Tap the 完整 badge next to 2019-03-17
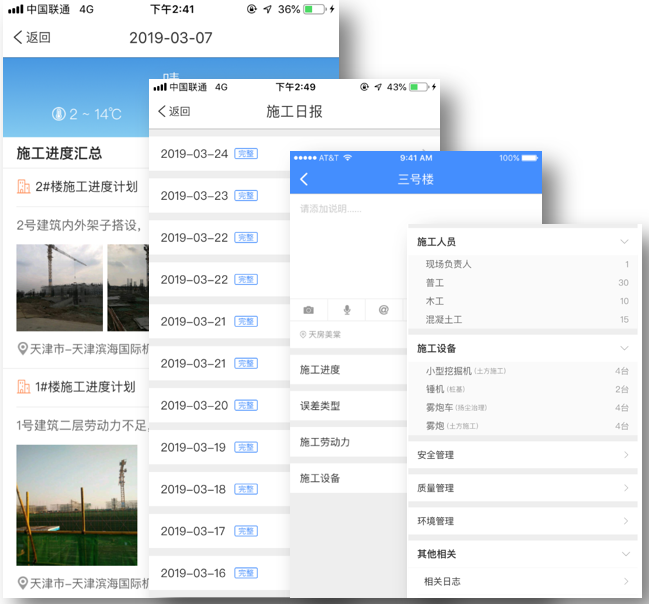This screenshot has width=649, height=604. [x=246, y=531]
